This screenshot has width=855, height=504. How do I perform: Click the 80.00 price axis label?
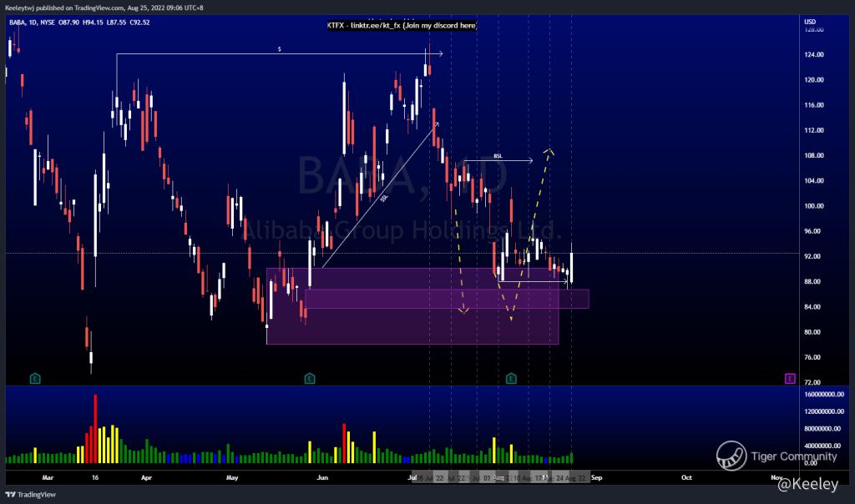pyautogui.click(x=812, y=332)
